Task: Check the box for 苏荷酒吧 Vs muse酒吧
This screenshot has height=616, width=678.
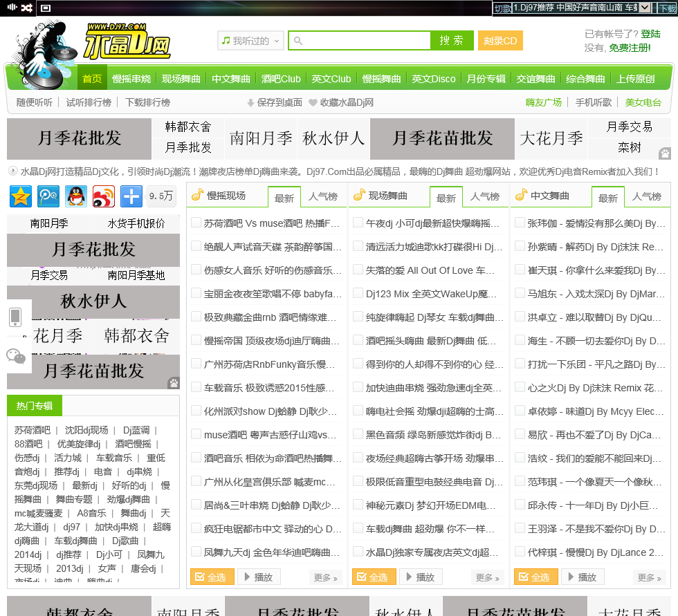Action: point(196,223)
